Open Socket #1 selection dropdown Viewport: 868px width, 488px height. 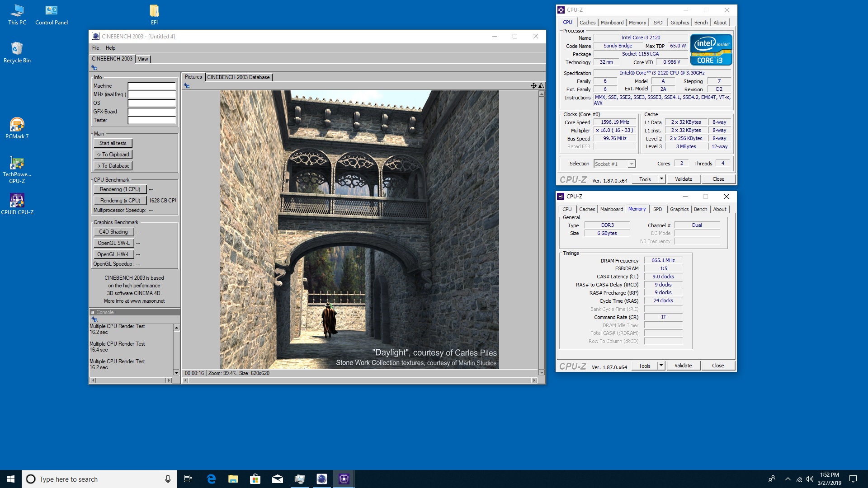pyautogui.click(x=614, y=164)
